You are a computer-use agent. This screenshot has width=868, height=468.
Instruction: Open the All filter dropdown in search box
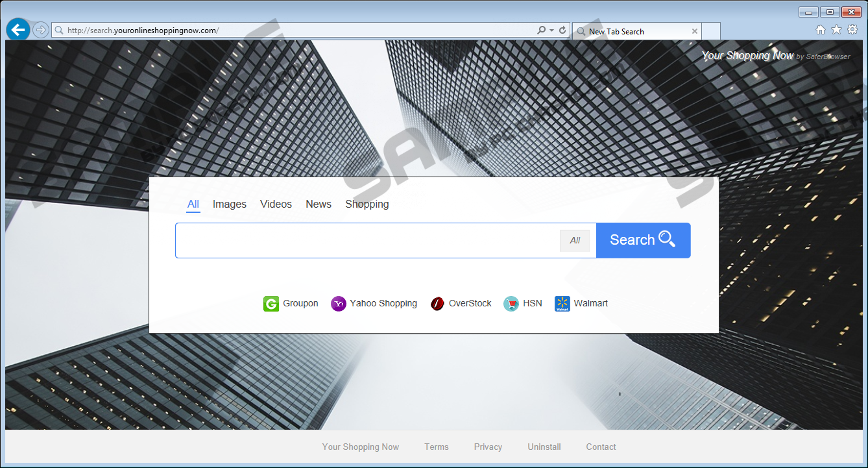pyautogui.click(x=575, y=241)
